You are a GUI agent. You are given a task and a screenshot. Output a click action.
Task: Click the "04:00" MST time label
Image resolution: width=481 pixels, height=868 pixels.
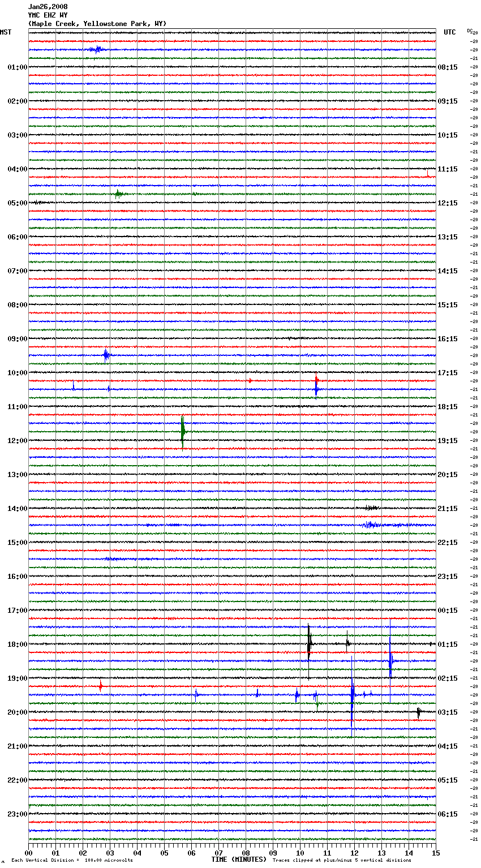coord(17,169)
